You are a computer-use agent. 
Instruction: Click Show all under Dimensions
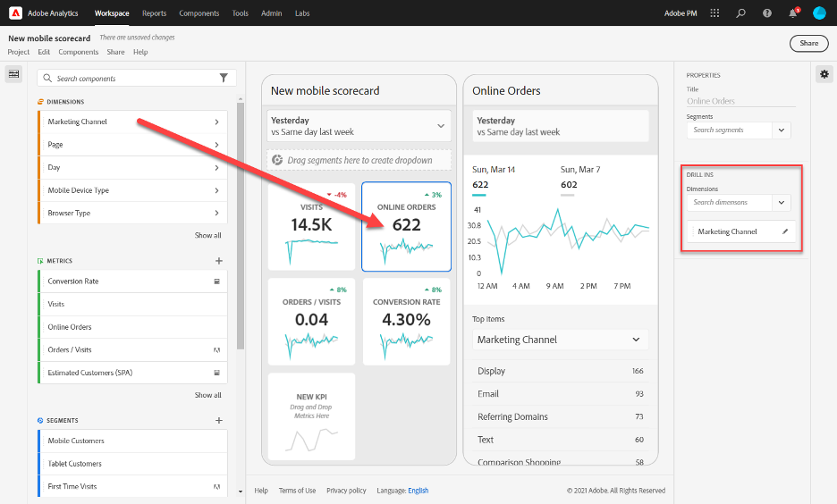click(x=207, y=235)
